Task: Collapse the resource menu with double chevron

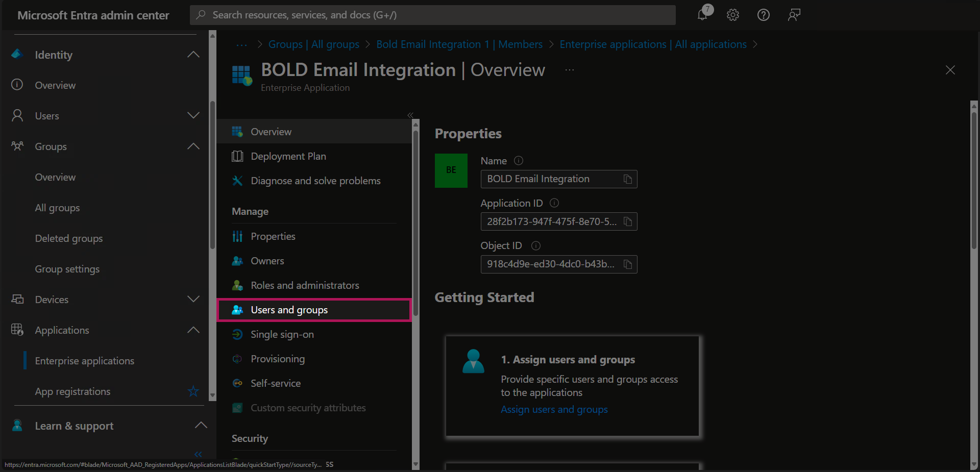Action: click(410, 115)
